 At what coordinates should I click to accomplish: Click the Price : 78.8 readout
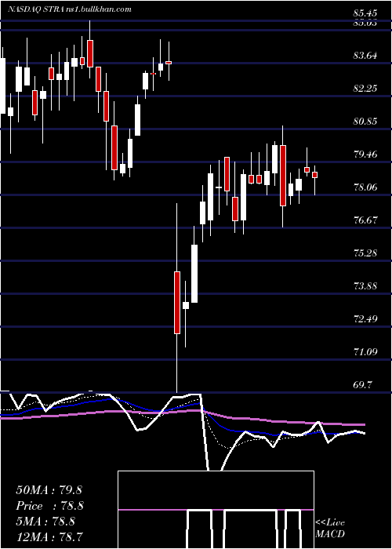point(50,506)
